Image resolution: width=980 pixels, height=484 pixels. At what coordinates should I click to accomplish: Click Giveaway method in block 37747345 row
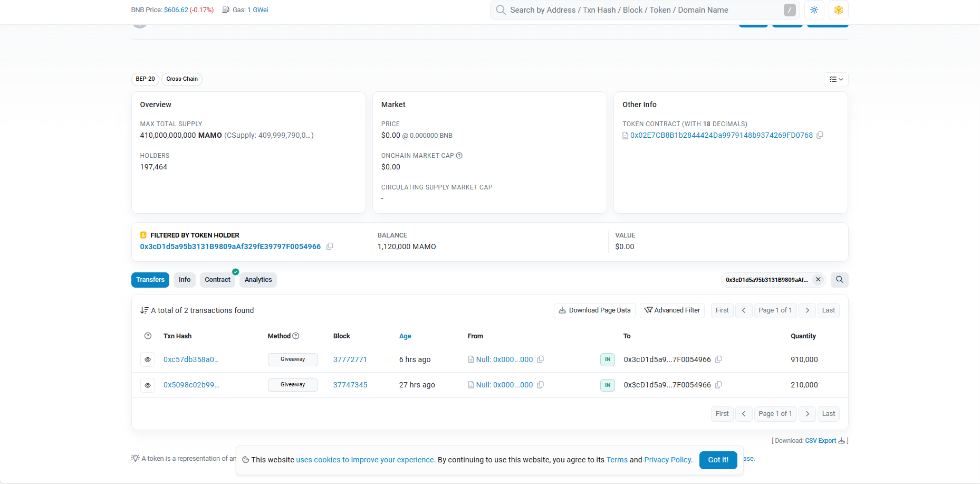(x=293, y=385)
